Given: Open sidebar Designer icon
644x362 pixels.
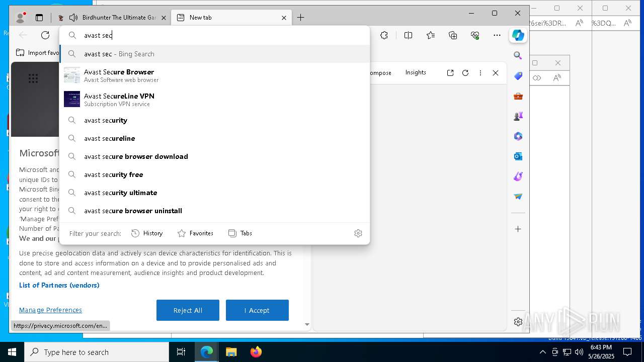Looking at the screenshot, I should (x=518, y=176).
